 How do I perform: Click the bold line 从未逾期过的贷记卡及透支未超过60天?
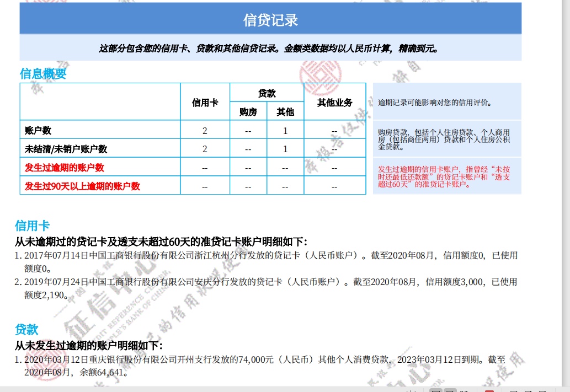pos(161,241)
